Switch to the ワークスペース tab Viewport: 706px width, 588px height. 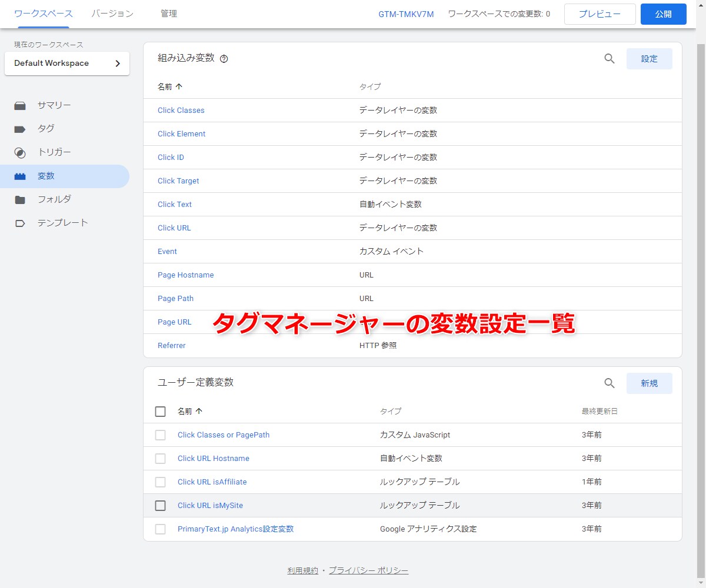click(x=44, y=14)
